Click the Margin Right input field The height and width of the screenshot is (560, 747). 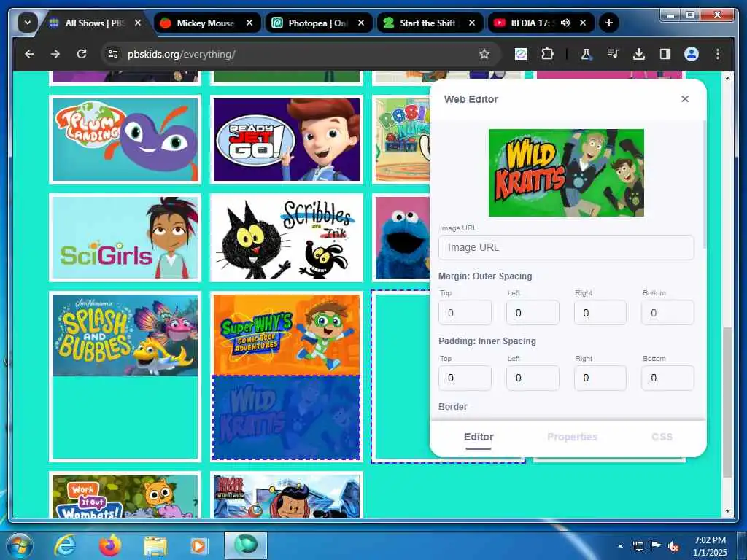pos(600,313)
